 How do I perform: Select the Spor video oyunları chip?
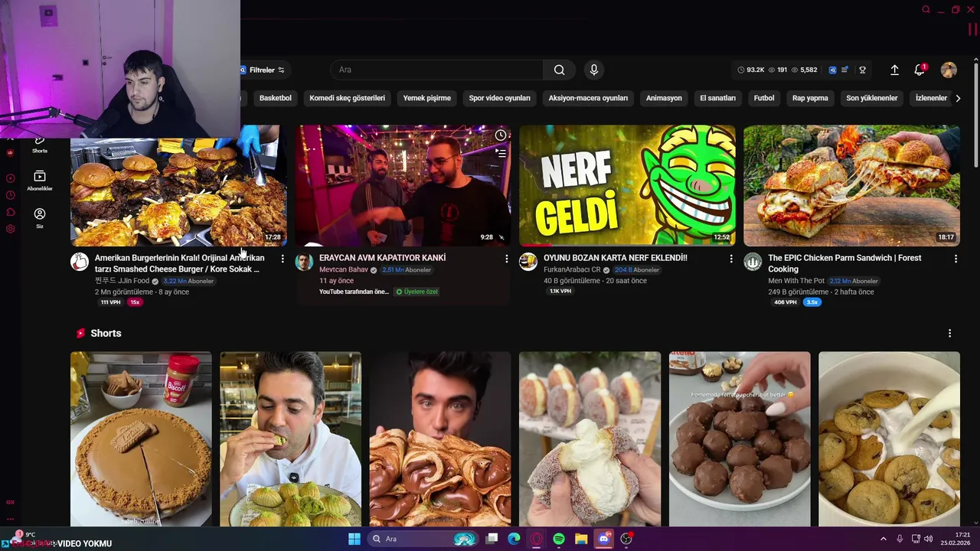click(x=499, y=98)
